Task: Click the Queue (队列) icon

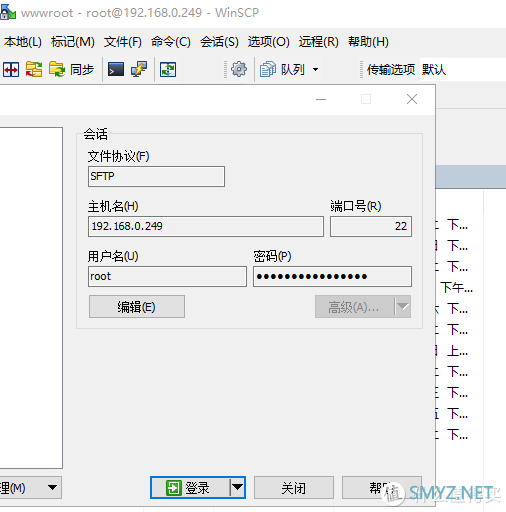Action: (x=268, y=69)
